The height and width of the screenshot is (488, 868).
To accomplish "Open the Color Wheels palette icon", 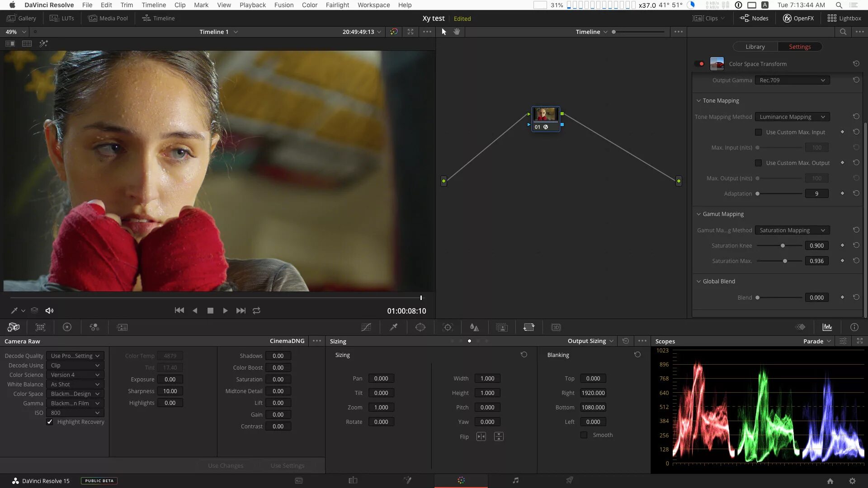I will [67, 327].
